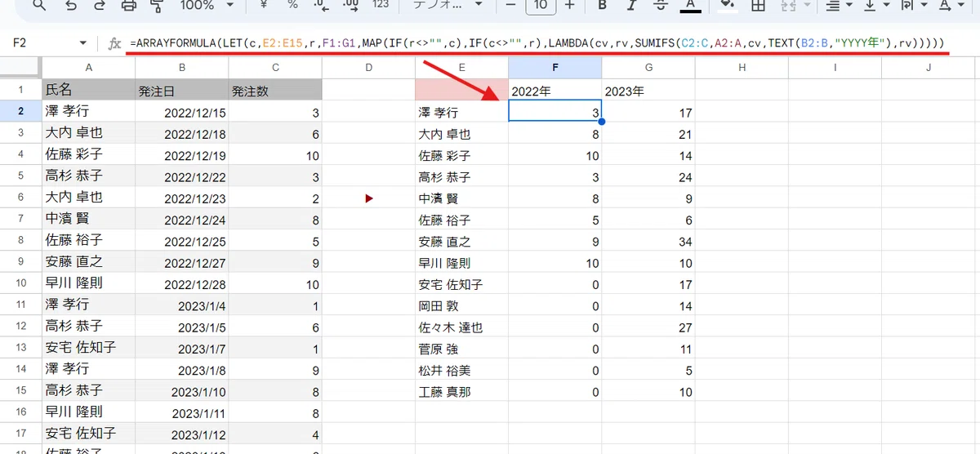Click the 2023年 cell in column G
Screen dimensions: 980x454
click(648, 90)
